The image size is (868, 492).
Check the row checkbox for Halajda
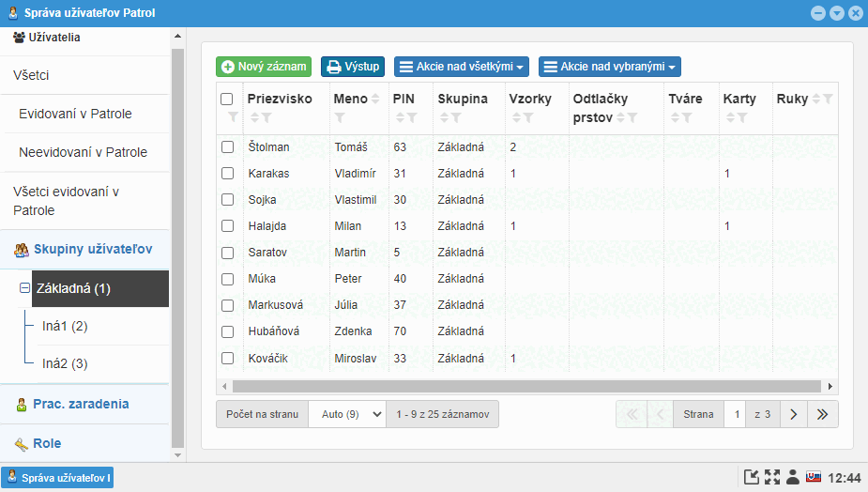227,226
